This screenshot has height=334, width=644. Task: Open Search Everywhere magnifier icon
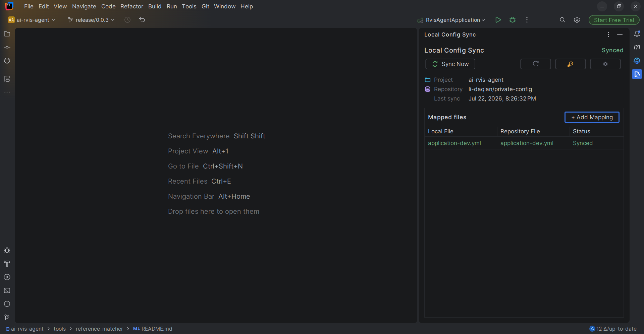[562, 20]
